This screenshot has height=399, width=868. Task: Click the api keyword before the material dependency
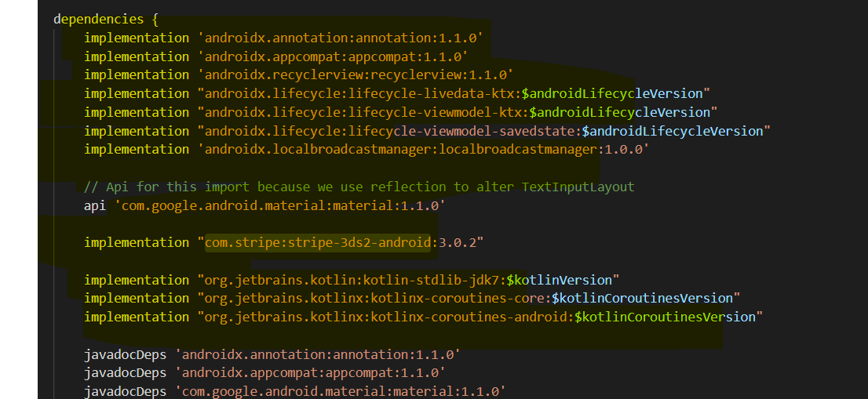94,205
